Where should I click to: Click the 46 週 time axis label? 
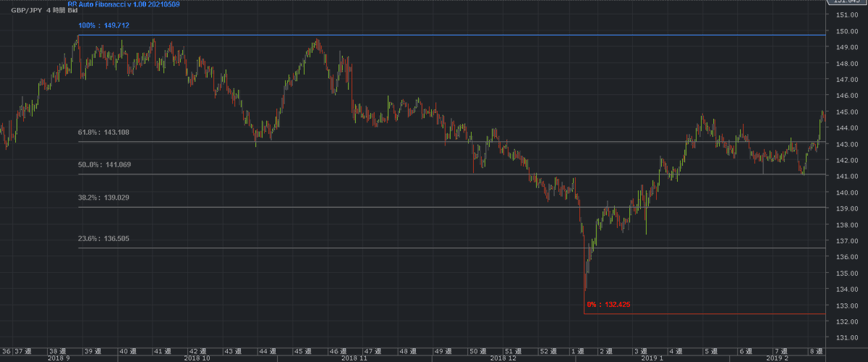[338, 350]
